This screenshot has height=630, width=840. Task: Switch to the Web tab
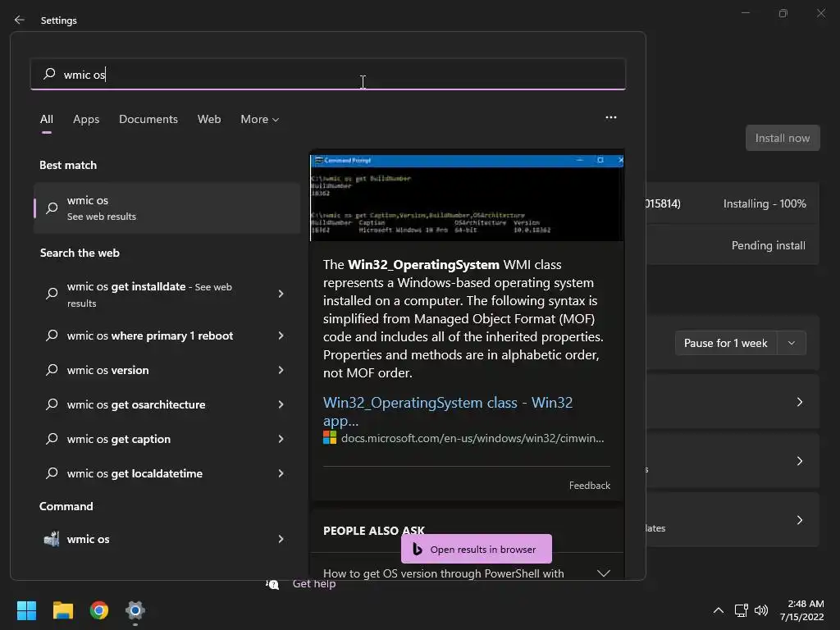tap(209, 119)
